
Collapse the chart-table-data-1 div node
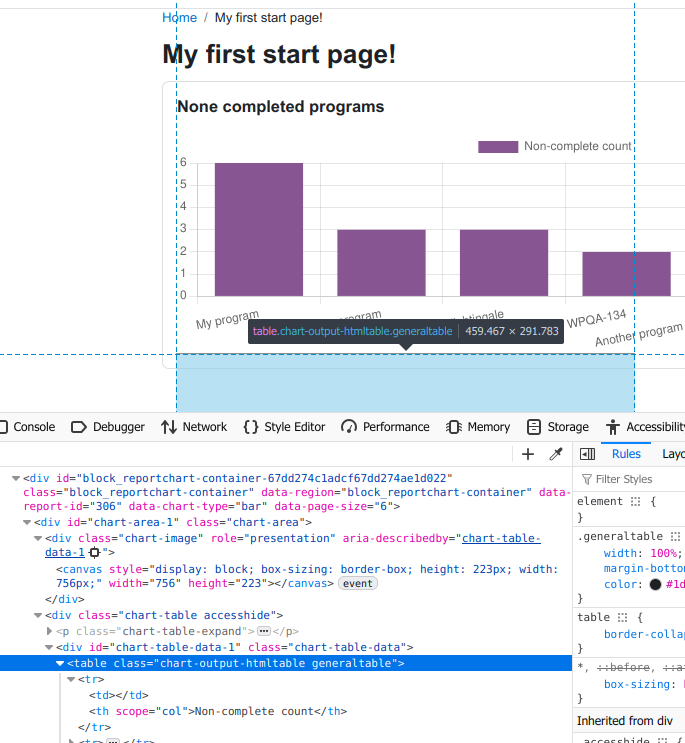pos(49,647)
